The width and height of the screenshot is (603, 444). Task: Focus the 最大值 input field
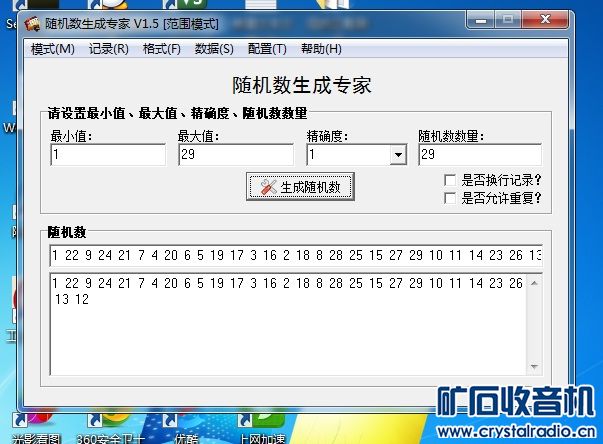[x=236, y=155]
